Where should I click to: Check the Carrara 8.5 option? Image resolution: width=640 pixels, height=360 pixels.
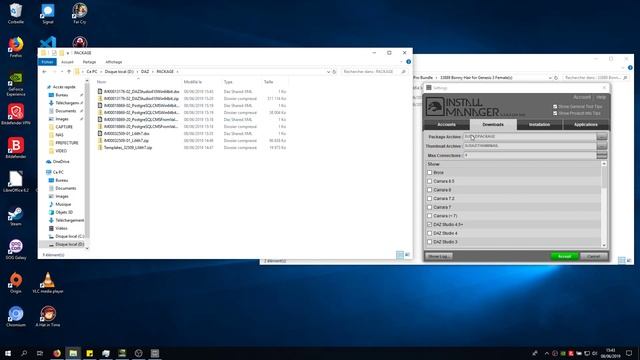coord(429,181)
